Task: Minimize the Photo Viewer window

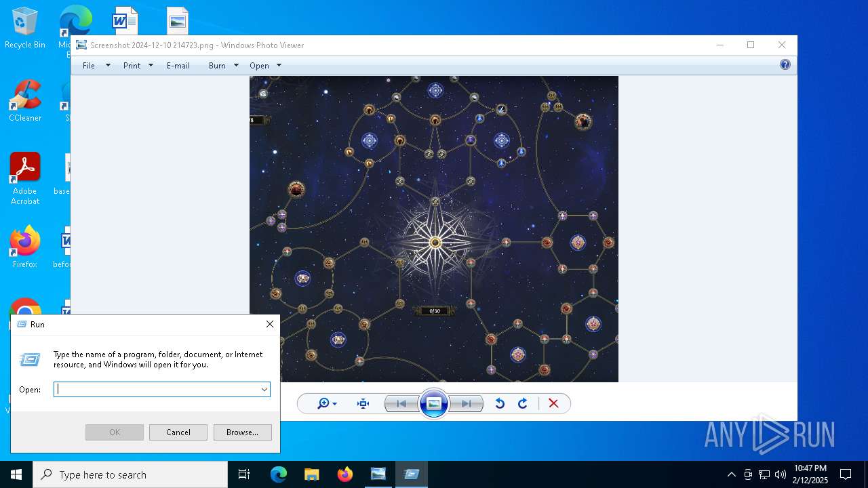Action: pos(720,45)
